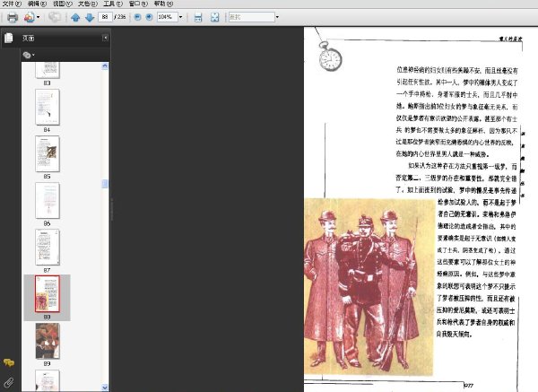This screenshot has width=538, height=392.
Task: Click the Print icon in the toolbar
Action: pos(13,17)
